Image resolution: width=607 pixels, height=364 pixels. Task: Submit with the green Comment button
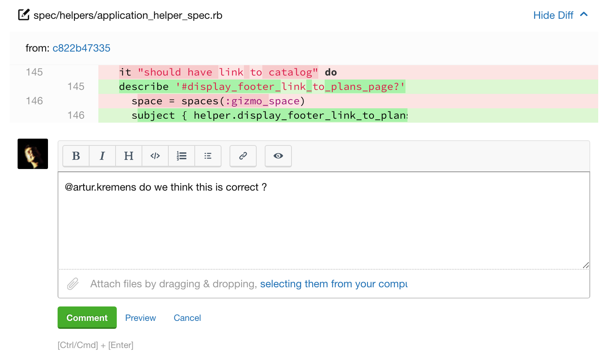87,318
